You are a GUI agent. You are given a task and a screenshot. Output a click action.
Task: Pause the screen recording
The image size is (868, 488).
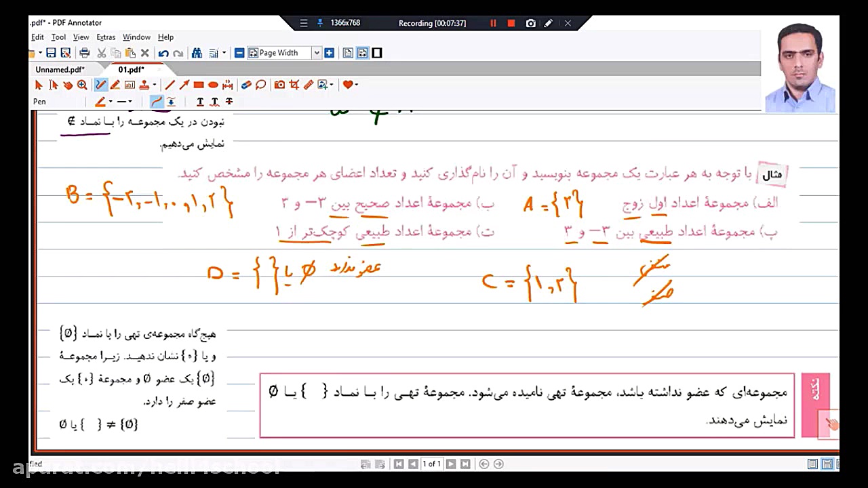click(x=493, y=23)
